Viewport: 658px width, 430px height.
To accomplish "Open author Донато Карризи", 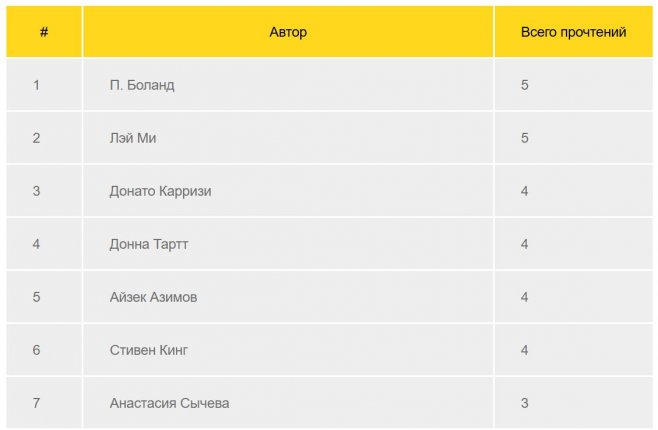I will tap(160, 191).
